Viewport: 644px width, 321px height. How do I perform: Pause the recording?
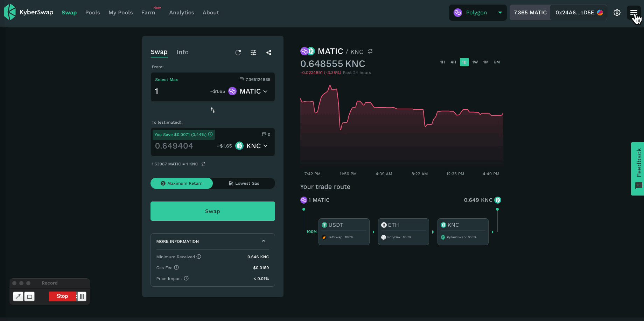pos(82,296)
